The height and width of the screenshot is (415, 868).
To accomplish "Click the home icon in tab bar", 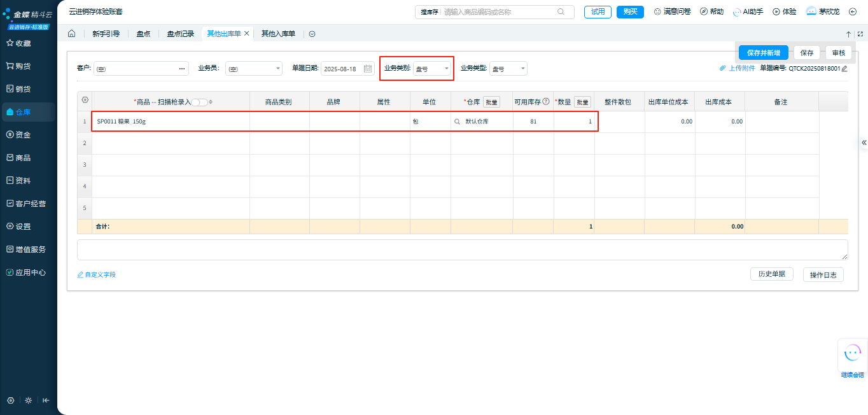I will point(71,34).
